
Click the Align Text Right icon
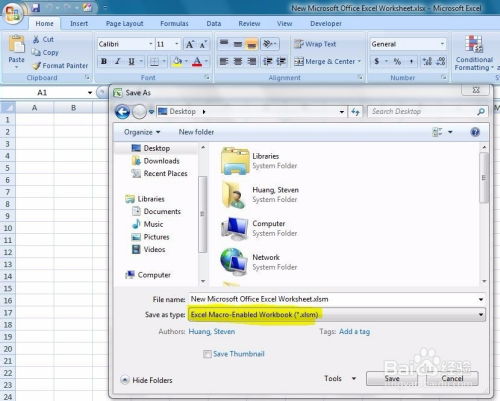252,61
